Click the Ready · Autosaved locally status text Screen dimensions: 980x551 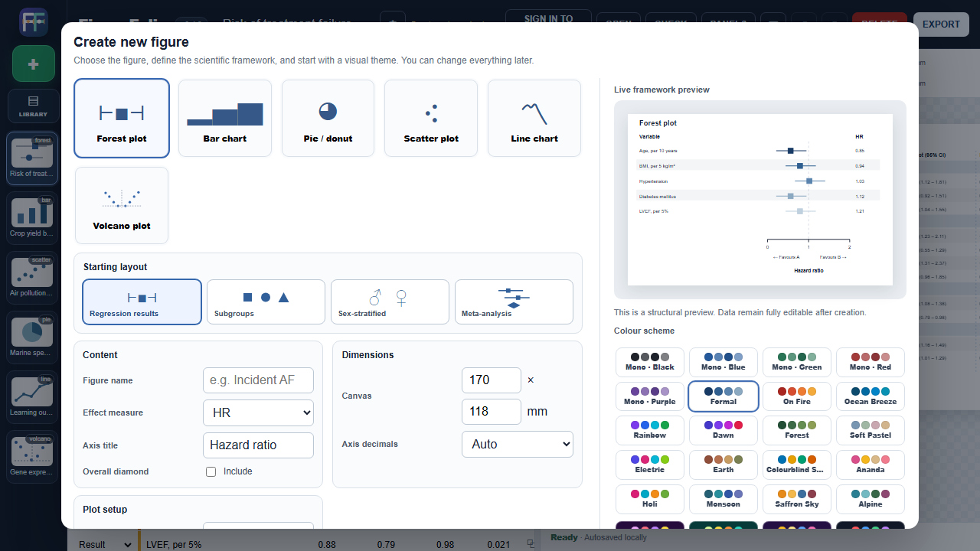click(x=599, y=537)
